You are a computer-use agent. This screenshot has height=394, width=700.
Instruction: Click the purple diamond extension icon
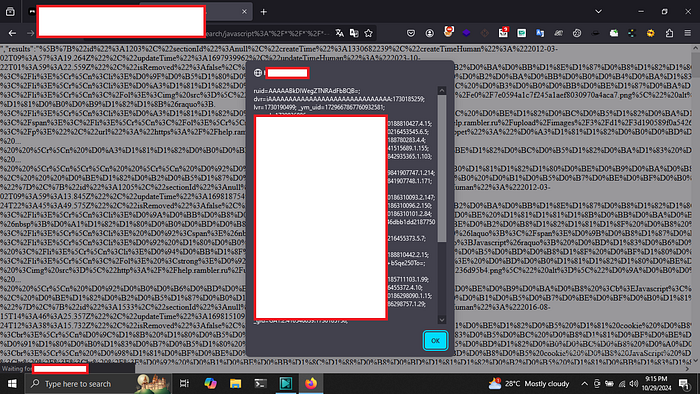pos(466,33)
